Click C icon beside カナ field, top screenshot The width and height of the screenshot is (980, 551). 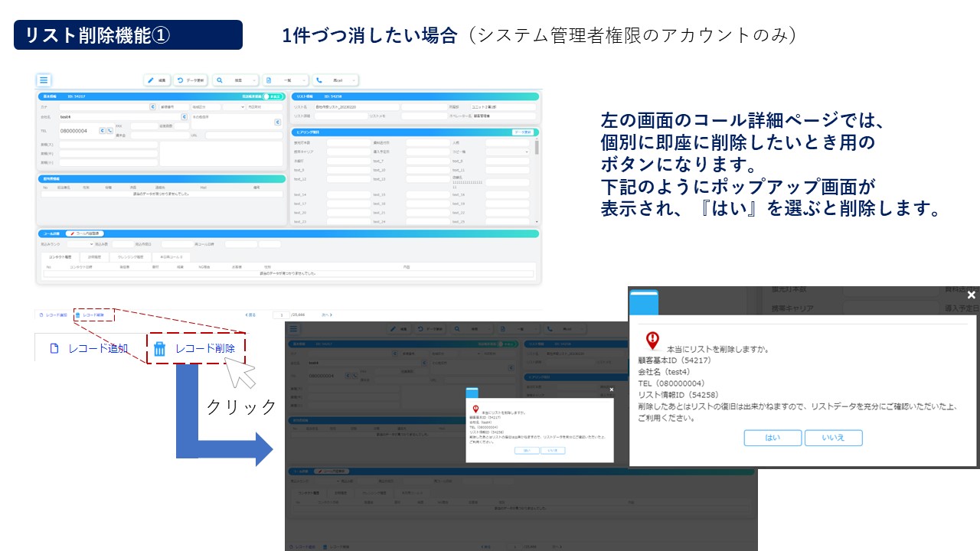[x=152, y=106]
